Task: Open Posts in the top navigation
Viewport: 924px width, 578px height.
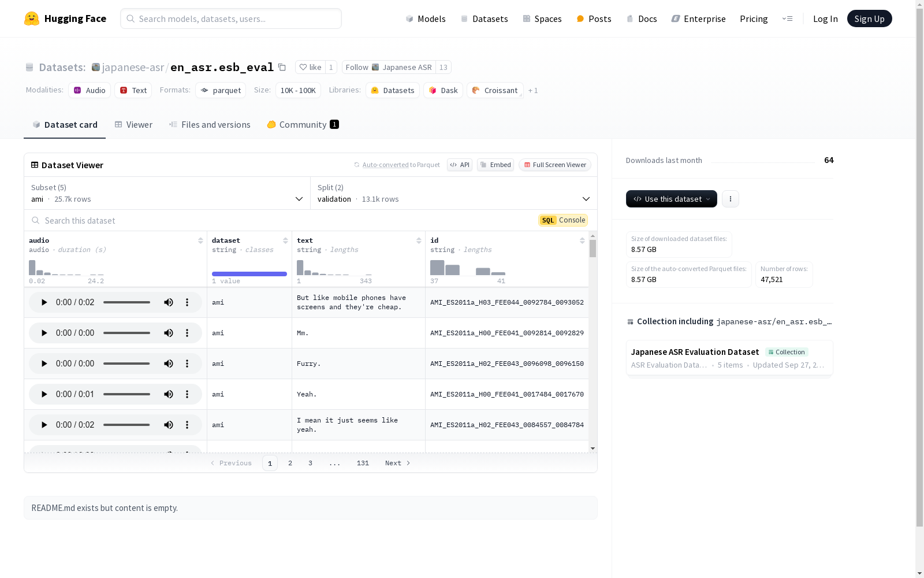Action: coord(594,18)
